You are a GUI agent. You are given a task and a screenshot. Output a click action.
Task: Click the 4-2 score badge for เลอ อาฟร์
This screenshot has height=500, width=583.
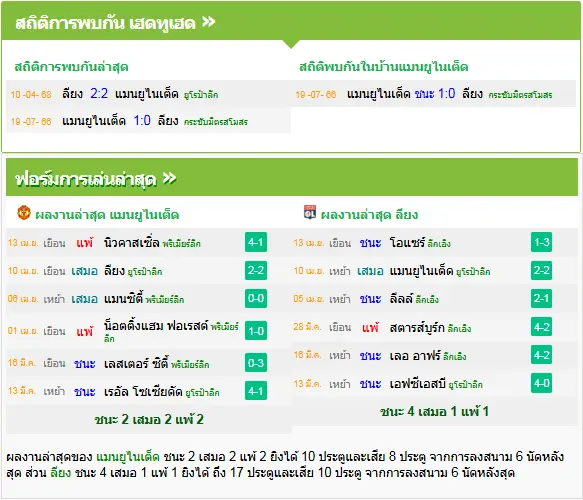(x=541, y=355)
